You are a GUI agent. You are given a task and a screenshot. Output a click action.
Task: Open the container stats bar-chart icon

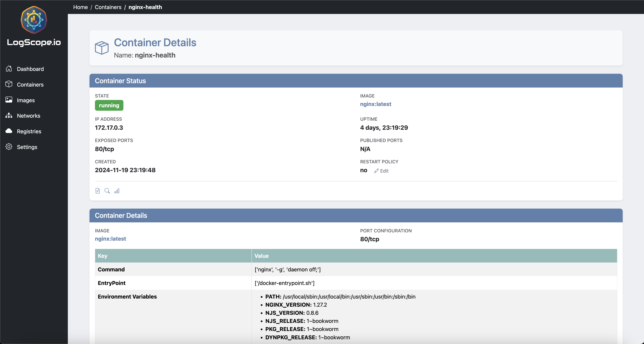[117, 191]
